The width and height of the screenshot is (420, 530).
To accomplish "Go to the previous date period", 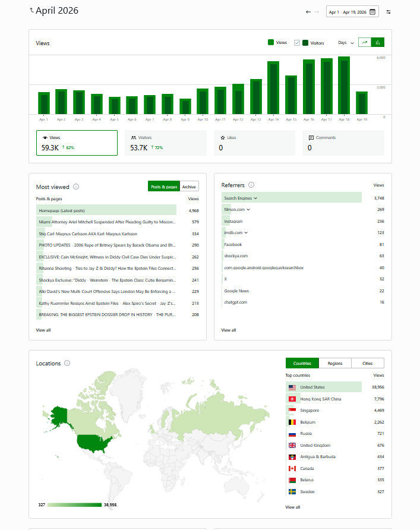I will pyautogui.click(x=308, y=12).
